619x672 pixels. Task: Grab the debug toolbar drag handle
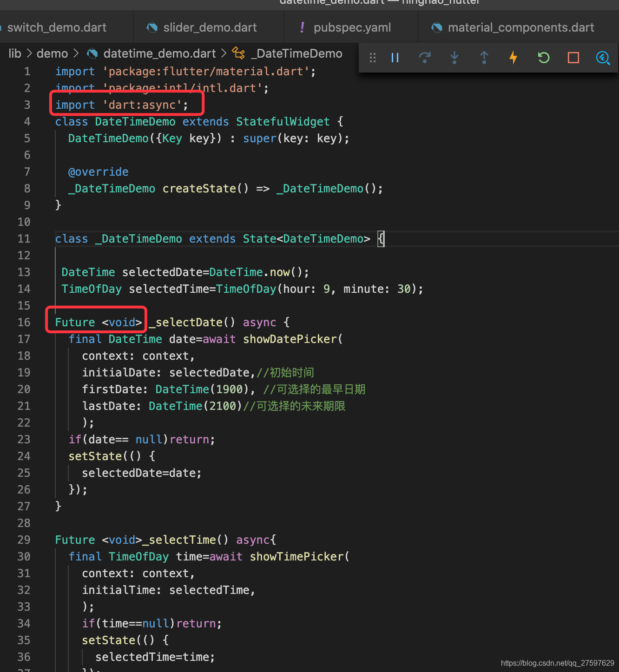(373, 58)
